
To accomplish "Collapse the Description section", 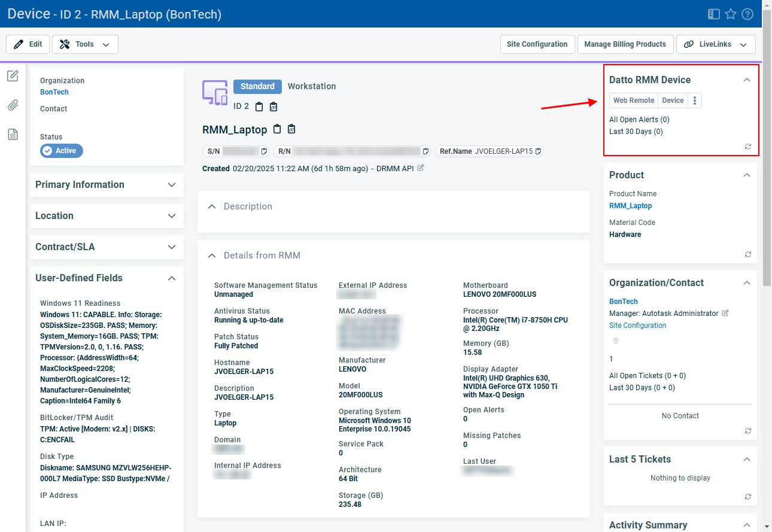I will click(211, 206).
